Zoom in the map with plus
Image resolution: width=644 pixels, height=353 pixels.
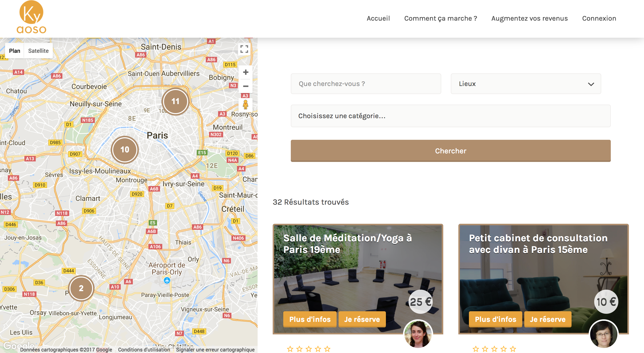coord(246,72)
